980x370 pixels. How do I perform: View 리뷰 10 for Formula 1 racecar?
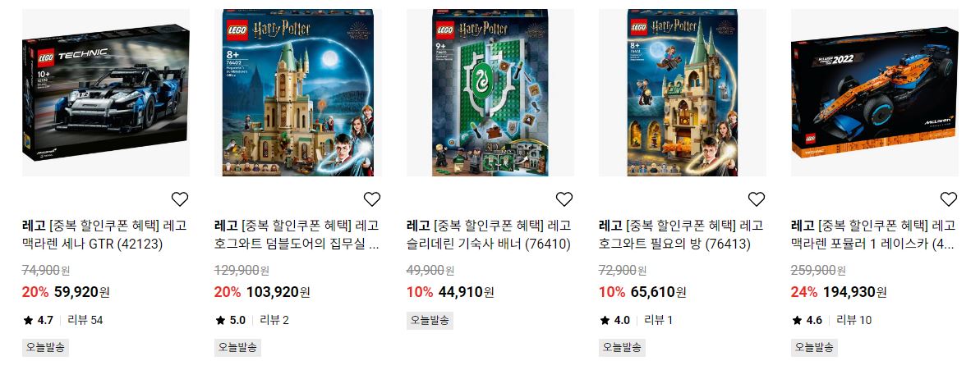pos(853,320)
